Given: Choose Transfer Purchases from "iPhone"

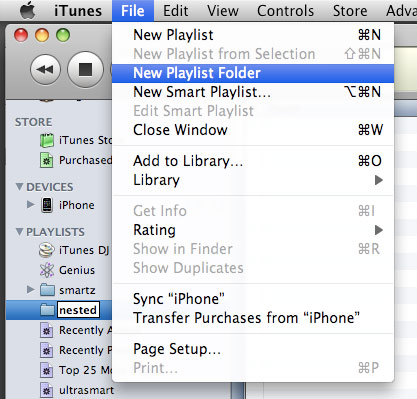Looking at the screenshot, I should click(x=253, y=318).
